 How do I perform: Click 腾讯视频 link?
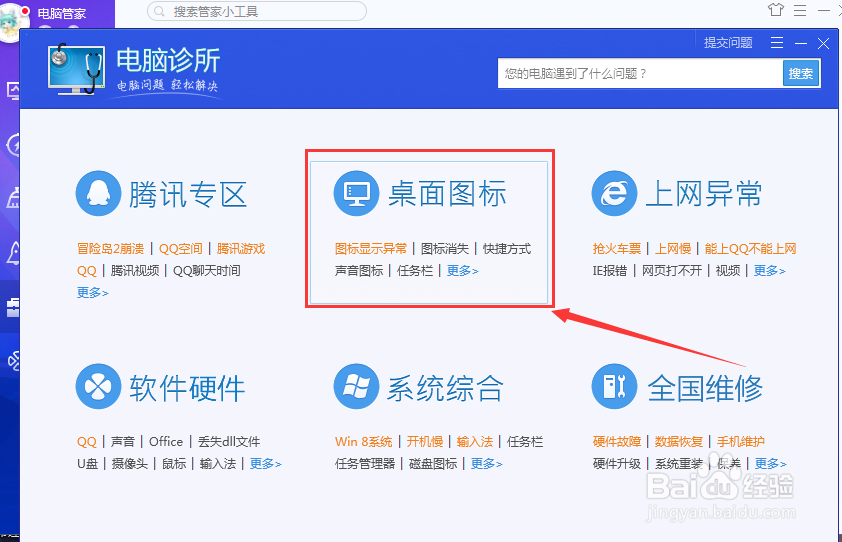[x=135, y=271]
